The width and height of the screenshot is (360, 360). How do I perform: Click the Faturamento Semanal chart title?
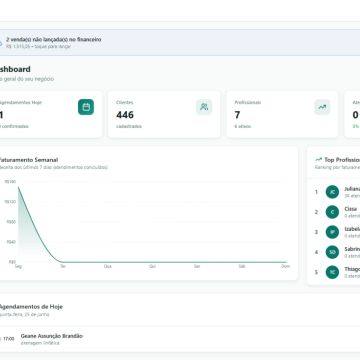pyautogui.click(x=28, y=160)
